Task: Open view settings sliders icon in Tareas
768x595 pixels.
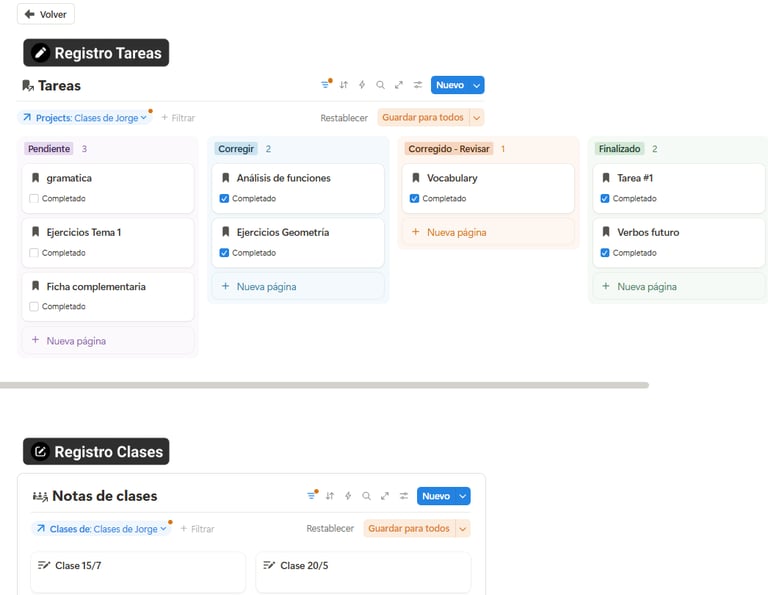Action: (x=417, y=85)
